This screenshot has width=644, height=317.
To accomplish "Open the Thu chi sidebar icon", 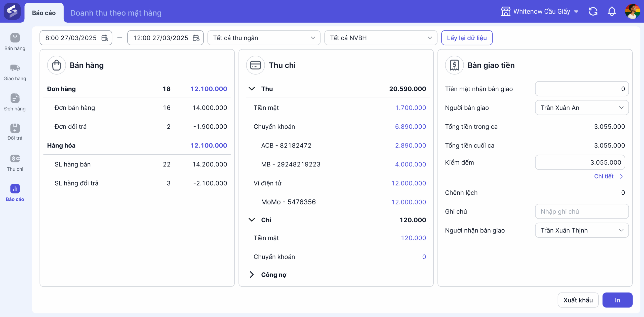I will (x=15, y=159).
